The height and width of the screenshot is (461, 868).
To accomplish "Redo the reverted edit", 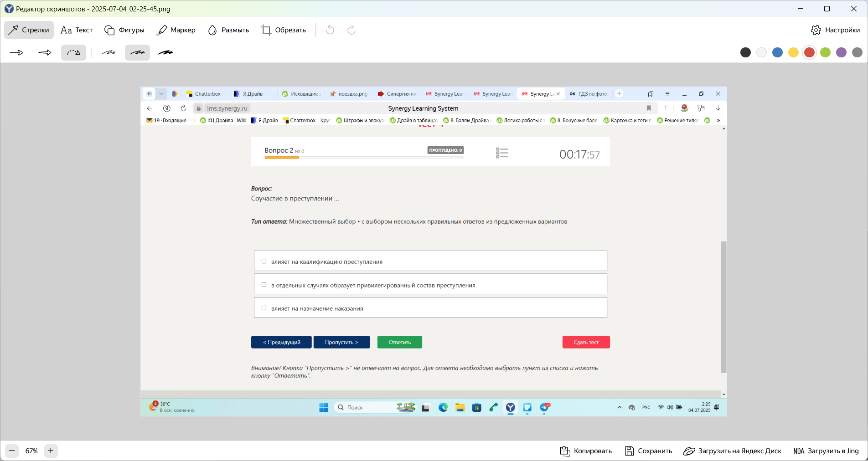I will 351,30.
